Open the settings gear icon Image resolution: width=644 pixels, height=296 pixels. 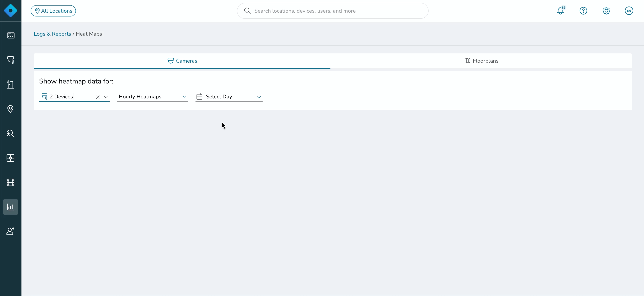pyautogui.click(x=606, y=11)
